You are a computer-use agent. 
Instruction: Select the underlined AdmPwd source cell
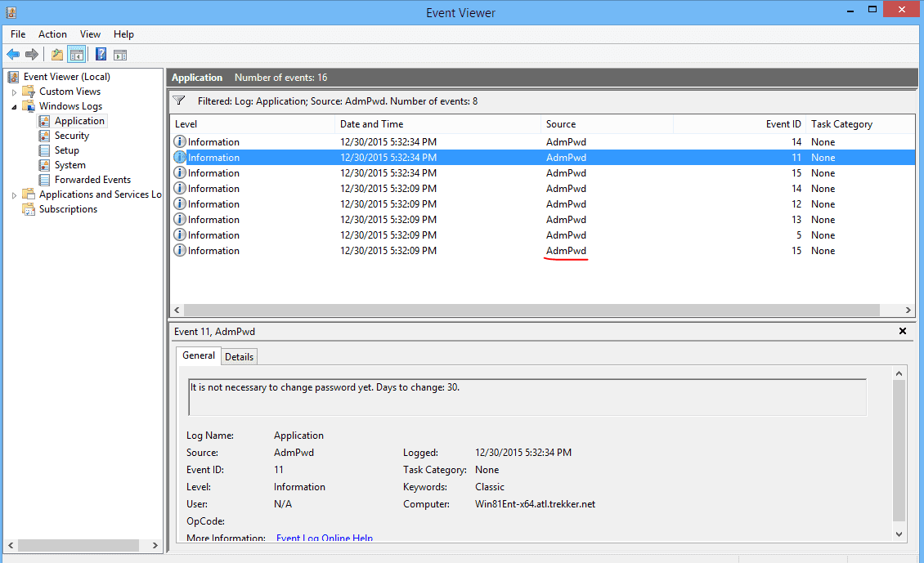pos(566,250)
